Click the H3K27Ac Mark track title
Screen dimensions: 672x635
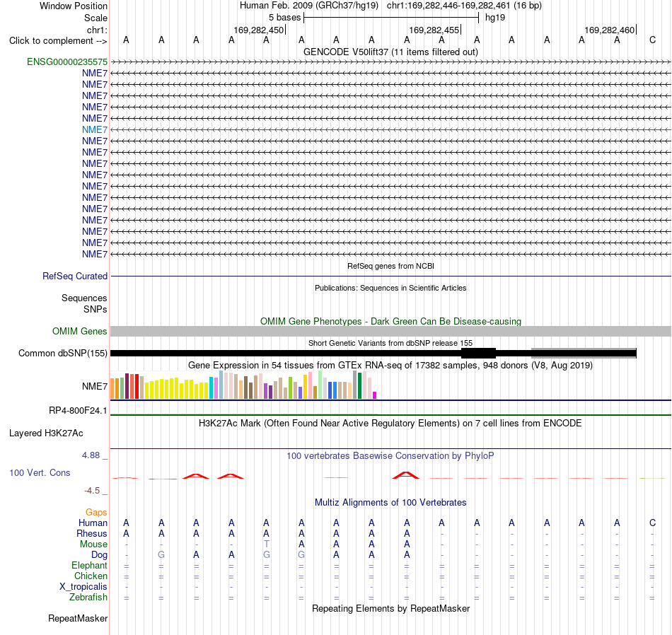(390, 424)
